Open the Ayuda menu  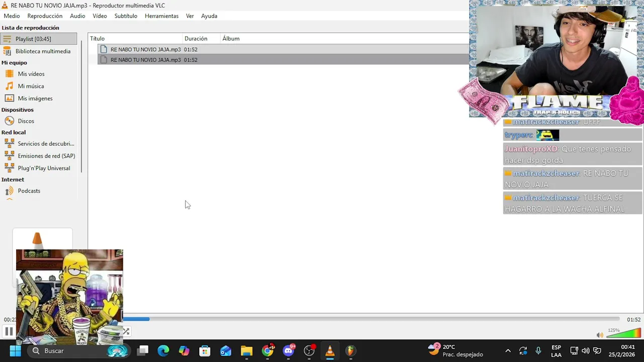point(209,16)
